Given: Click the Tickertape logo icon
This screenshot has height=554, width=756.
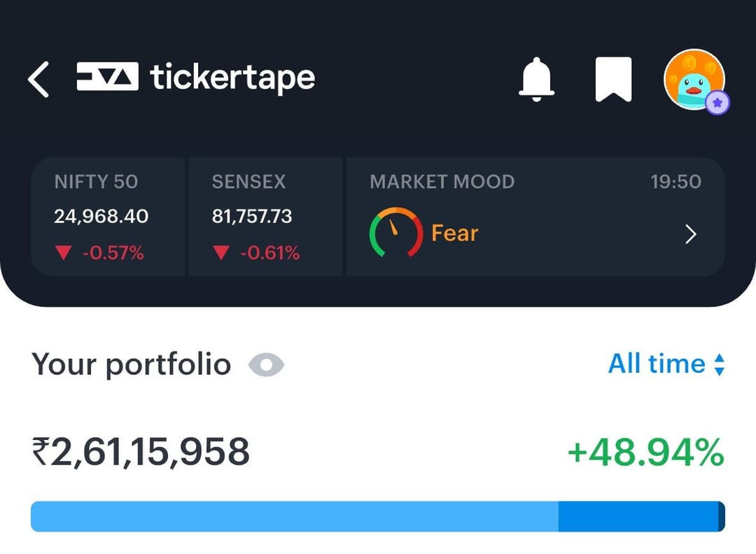Looking at the screenshot, I should point(107,77).
